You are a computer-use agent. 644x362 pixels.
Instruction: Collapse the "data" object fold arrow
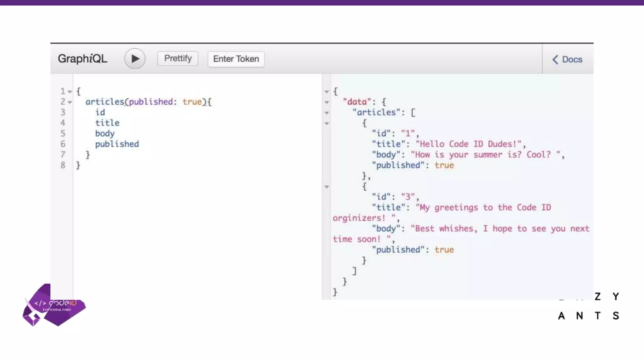click(x=327, y=102)
